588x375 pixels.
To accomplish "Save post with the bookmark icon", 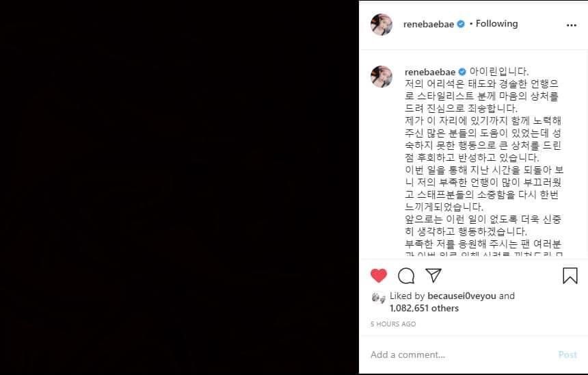I will point(570,276).
